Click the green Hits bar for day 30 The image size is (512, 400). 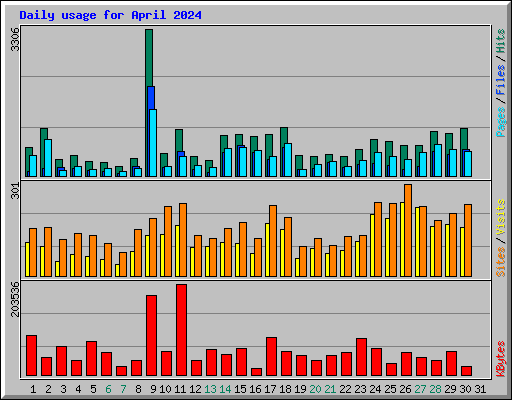point(464,139)
